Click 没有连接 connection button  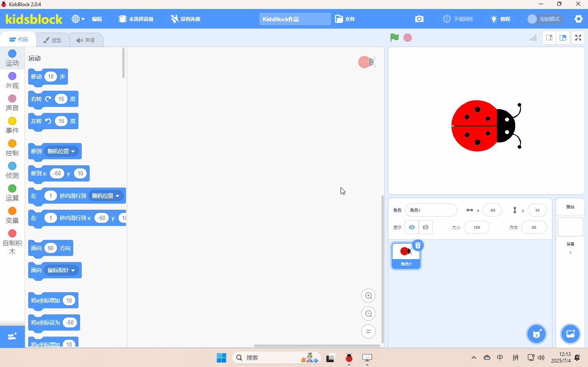coord(186,19)
